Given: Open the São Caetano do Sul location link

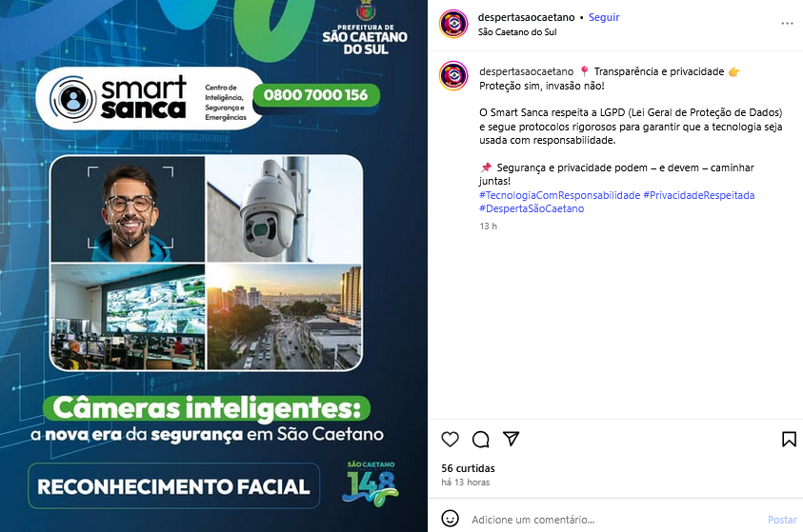Looking at the screenshot, I should coord(517,31).
